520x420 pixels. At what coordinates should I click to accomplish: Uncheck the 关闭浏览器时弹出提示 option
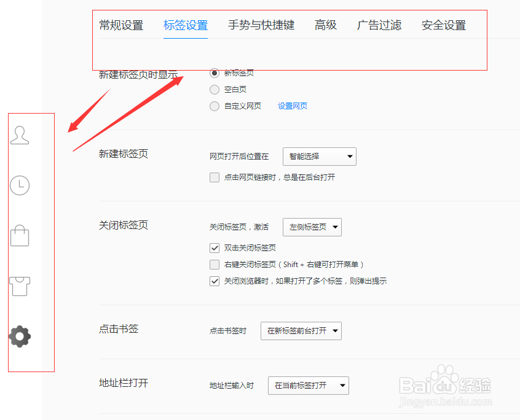pos(215,281)
